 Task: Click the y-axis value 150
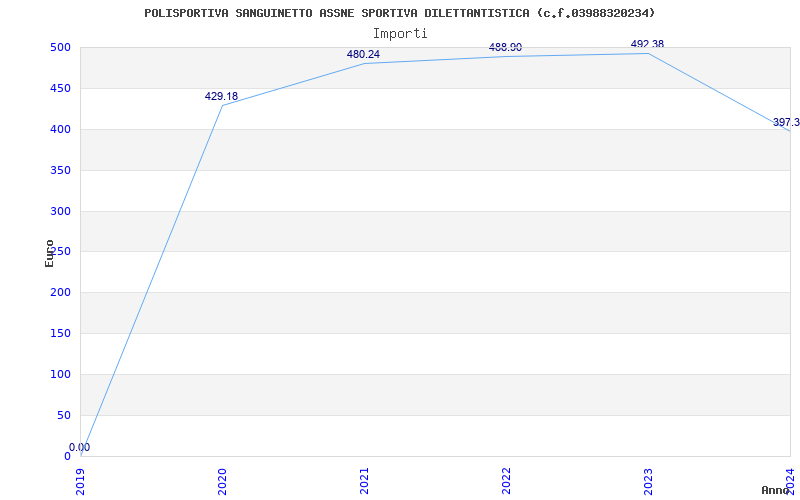(60, 334)
